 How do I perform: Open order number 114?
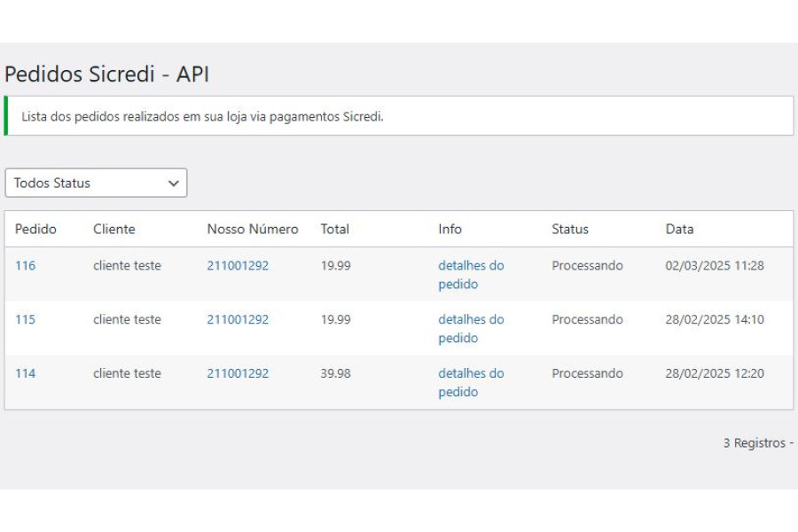pos(26,373)
